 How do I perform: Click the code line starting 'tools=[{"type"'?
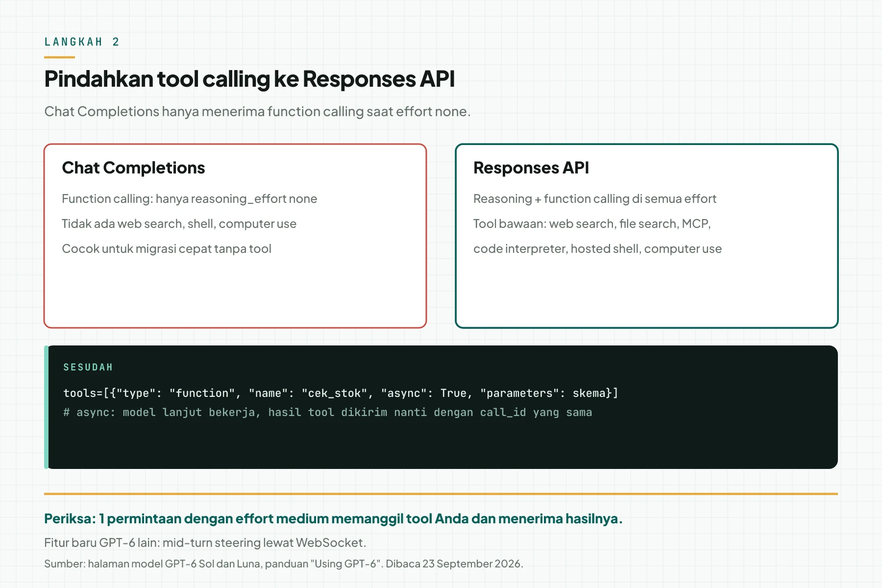tap(341, 393)
